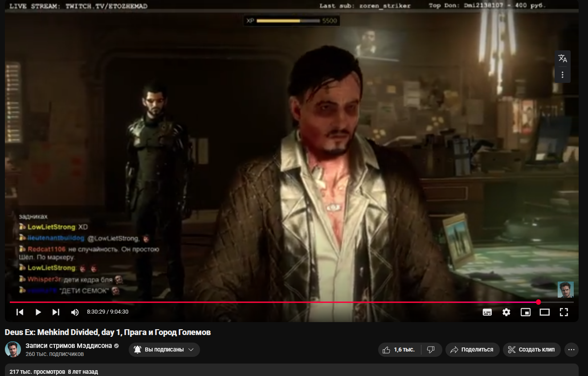Viewport: 588px width, 376px height.
Task: Like the video with 1,6 тыс. likes
Action: tap(398, 350)
